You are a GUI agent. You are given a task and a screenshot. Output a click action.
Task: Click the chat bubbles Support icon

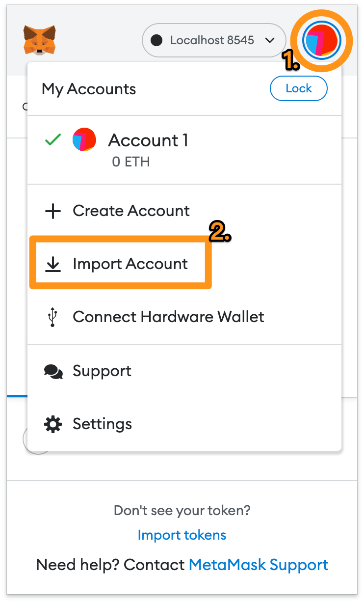53,371
